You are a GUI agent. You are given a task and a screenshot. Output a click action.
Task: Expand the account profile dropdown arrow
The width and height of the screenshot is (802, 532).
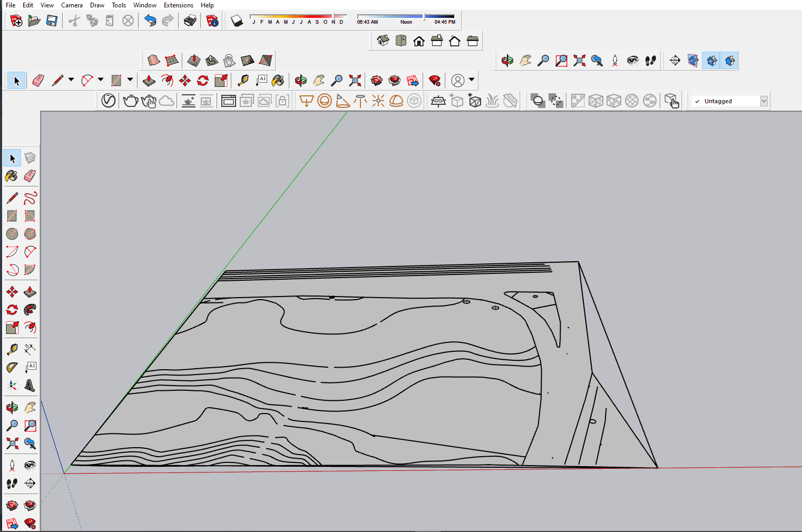coord(472,80)
